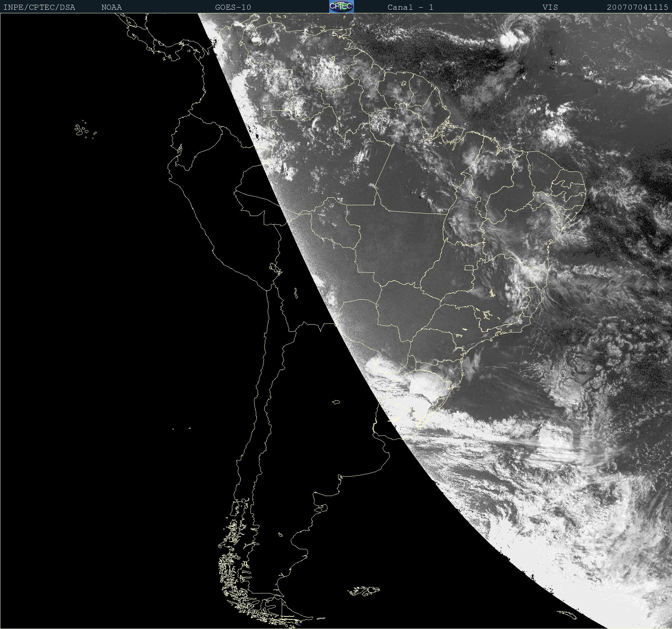Click the Valdés Peninsula on Argentina's coast

click(323, 508)
